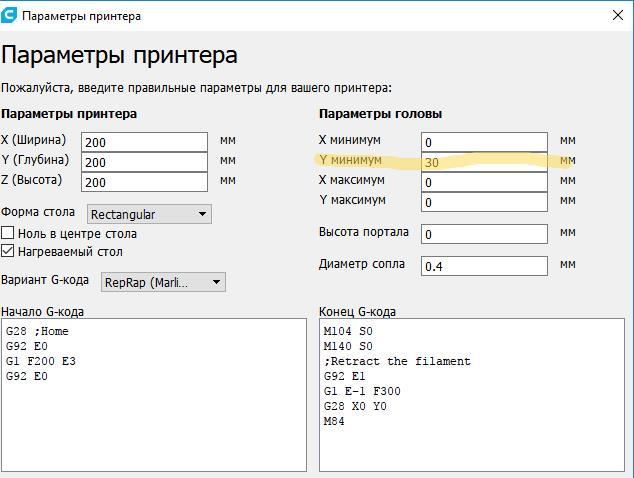Toggle the Ноль в центре стола checkbox
This screenshot has height=478, width=634.
click(8, 233)
